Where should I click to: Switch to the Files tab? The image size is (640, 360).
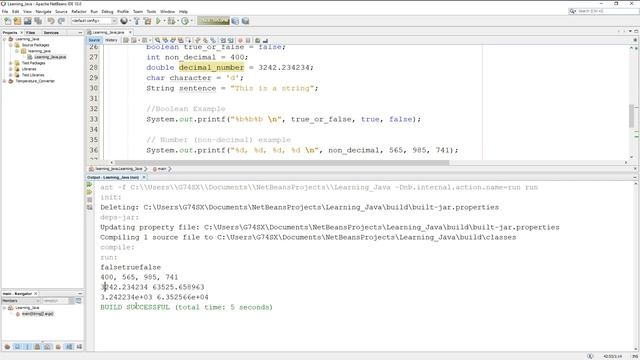(x=30, y=32)
